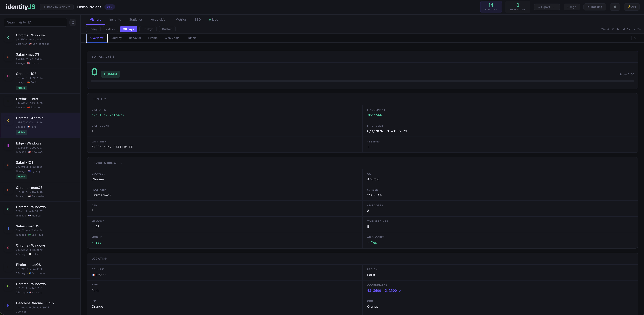644x315 pixels.
Task: Click country value France
Action: pyautogui.click(x=99, y=275)
